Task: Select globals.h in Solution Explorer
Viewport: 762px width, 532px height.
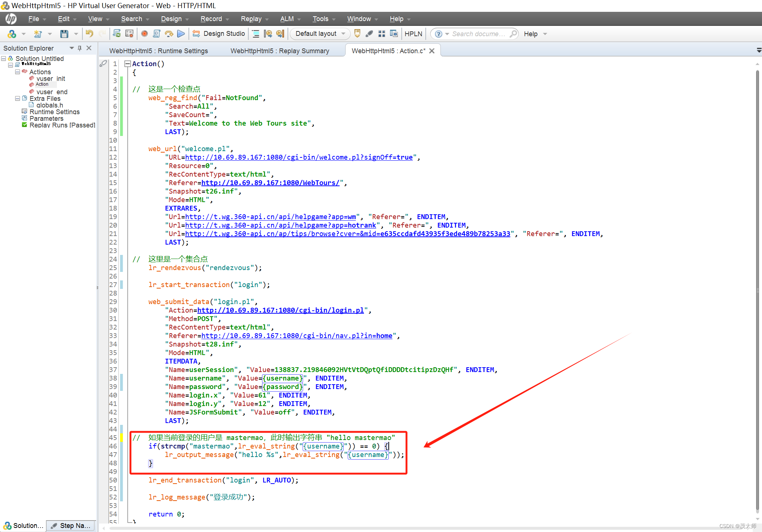Action: [x=50, y=105]
